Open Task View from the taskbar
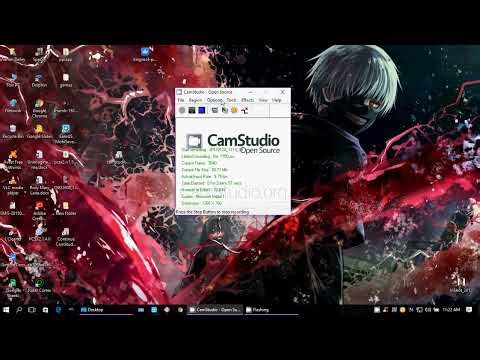The width and height of the screenshot is (480, 360). click(x=32, y=310)
